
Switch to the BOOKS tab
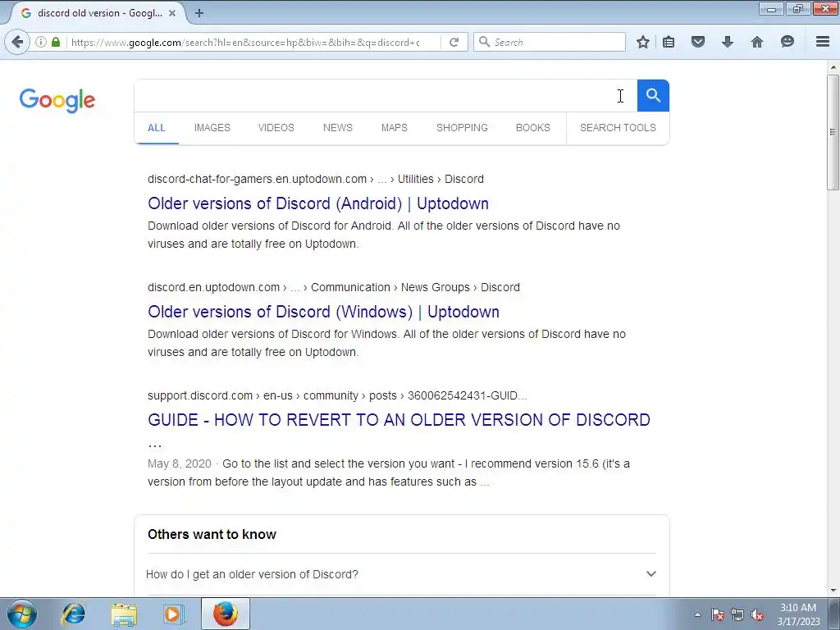tap(533, 127)
